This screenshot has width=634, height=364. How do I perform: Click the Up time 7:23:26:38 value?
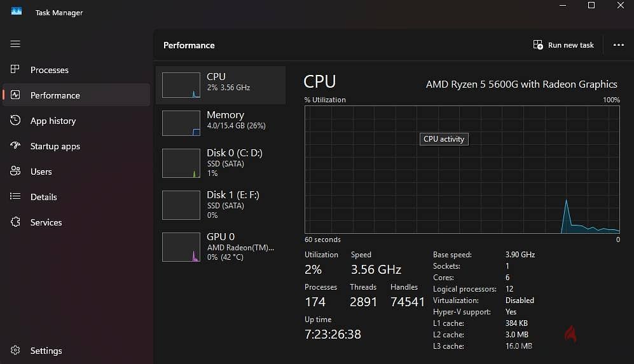[333, 334]
